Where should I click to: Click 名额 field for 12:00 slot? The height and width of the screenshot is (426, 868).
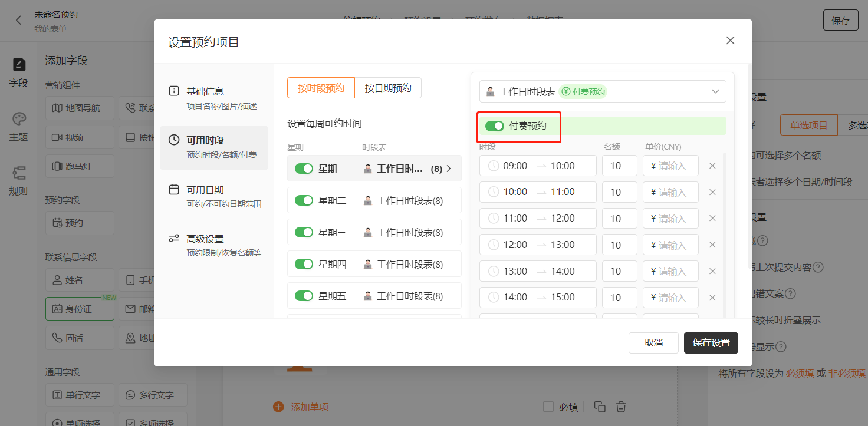click(620, 245)
